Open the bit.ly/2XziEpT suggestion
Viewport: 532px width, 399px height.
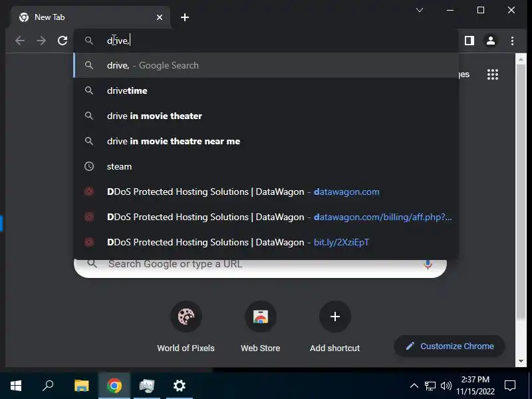click(265, 242)
